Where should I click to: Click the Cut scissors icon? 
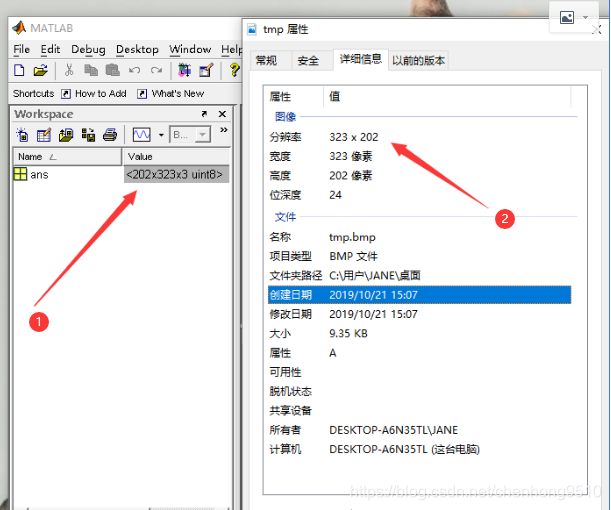tap(69, 70)
